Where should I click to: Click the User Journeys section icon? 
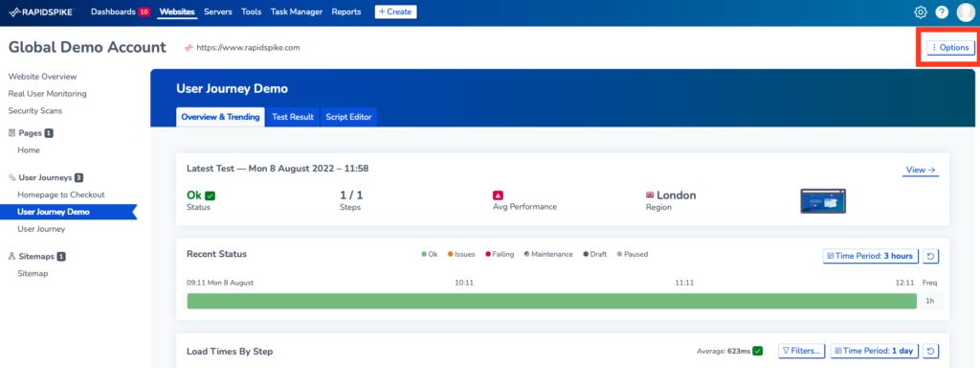(x=11, y=177)
